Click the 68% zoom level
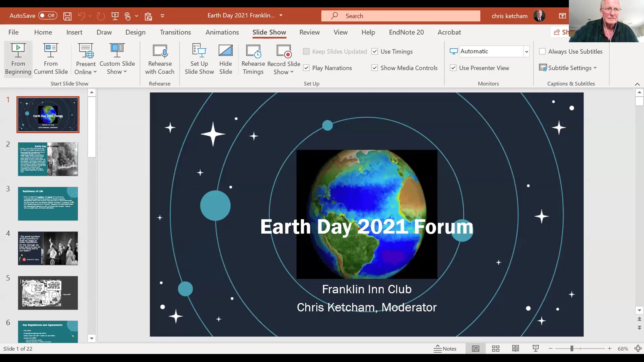 (x=623, y=349)
